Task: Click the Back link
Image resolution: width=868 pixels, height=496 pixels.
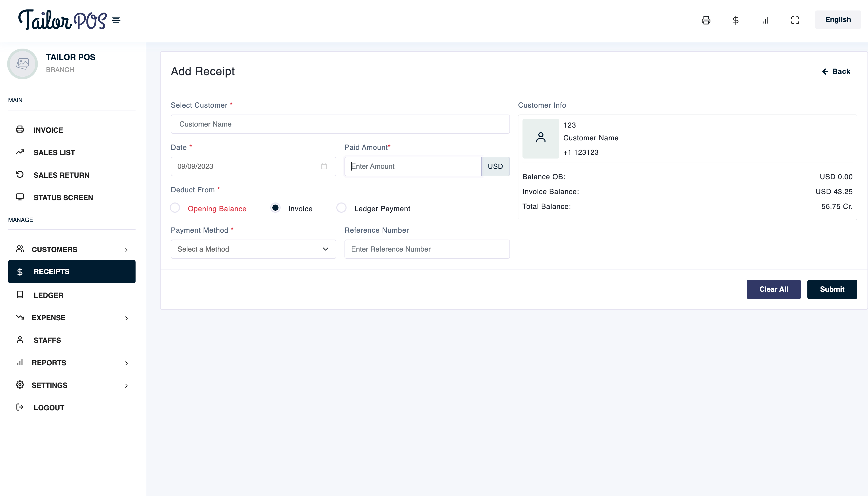Action: (x=836, y=72)
